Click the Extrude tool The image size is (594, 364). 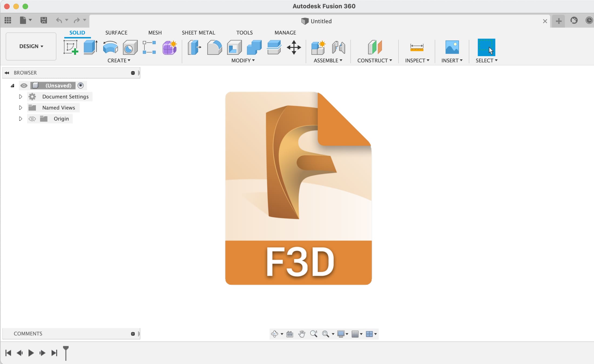click(91, 47)
